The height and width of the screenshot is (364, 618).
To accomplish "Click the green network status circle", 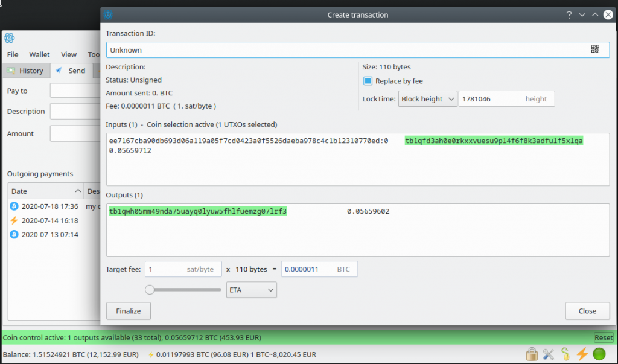I will click(x=599, y=354).
